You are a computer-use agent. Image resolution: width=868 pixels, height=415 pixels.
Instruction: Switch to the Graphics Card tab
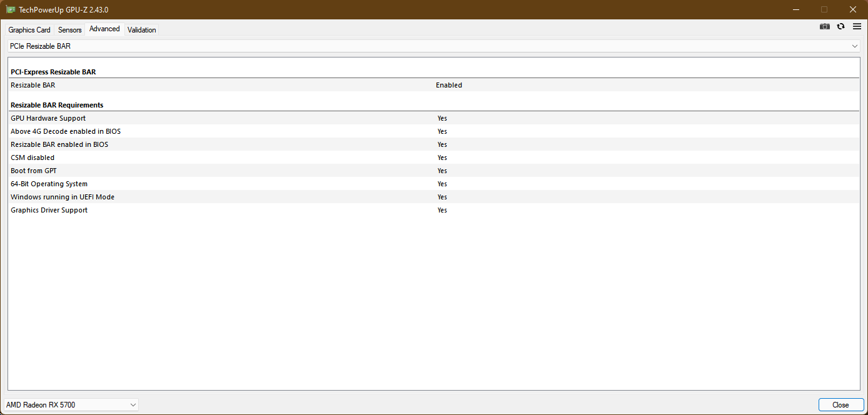29,30
